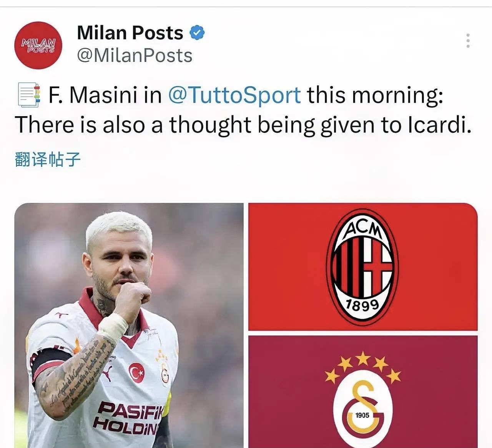The height and width of the screenshot is (448, 492).
Task: Click the 翻译帖子 translate post link
Action: pos(48,159)
